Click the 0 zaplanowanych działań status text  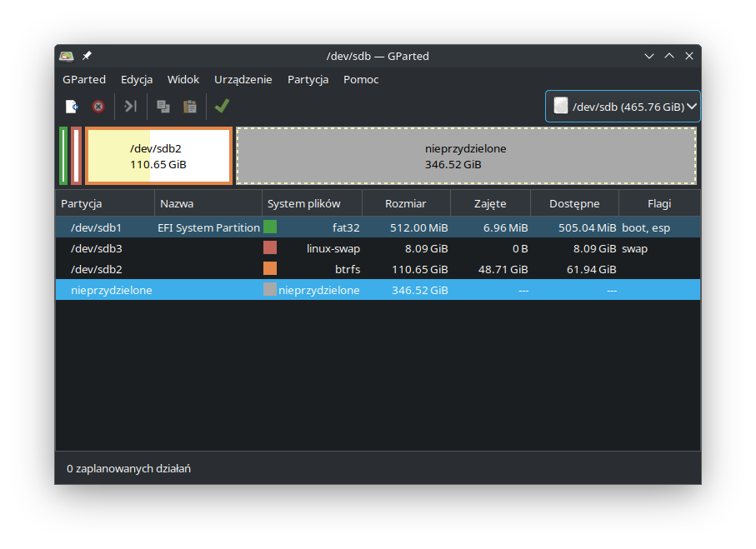pos(128,468)
